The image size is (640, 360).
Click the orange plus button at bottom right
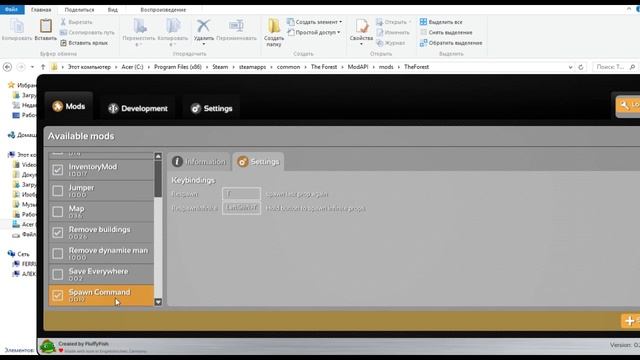click(630, 320)
